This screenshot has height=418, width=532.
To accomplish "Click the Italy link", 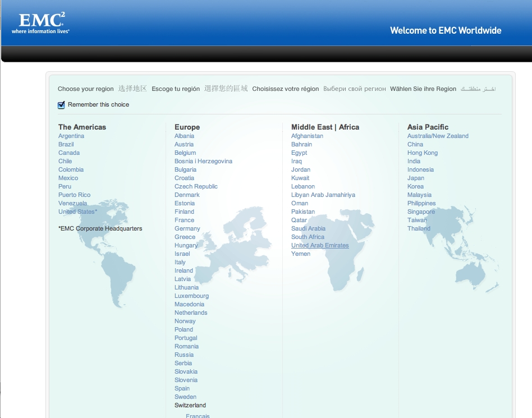I will click(180, 262).
